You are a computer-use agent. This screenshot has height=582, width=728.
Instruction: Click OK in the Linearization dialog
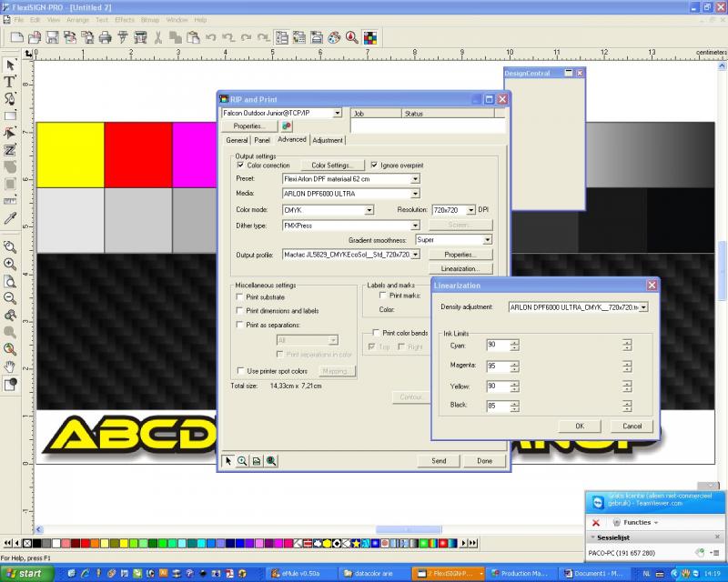coord(580,426)
